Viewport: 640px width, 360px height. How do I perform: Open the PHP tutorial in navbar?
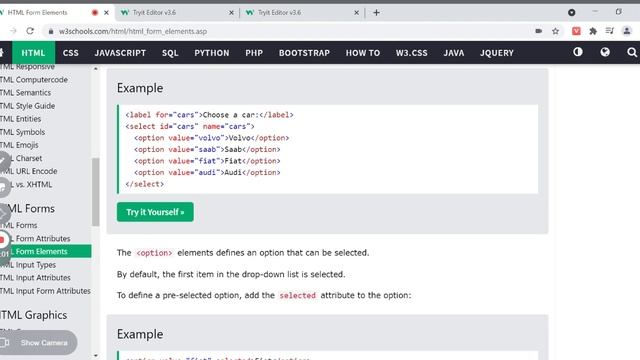tap(254, 53)
